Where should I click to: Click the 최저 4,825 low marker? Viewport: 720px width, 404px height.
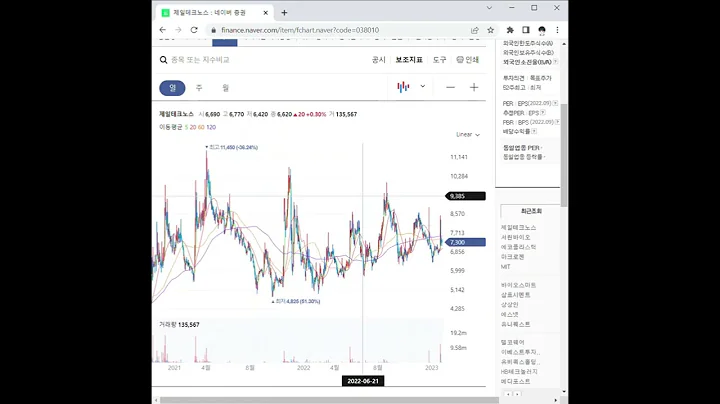[296, 302]
